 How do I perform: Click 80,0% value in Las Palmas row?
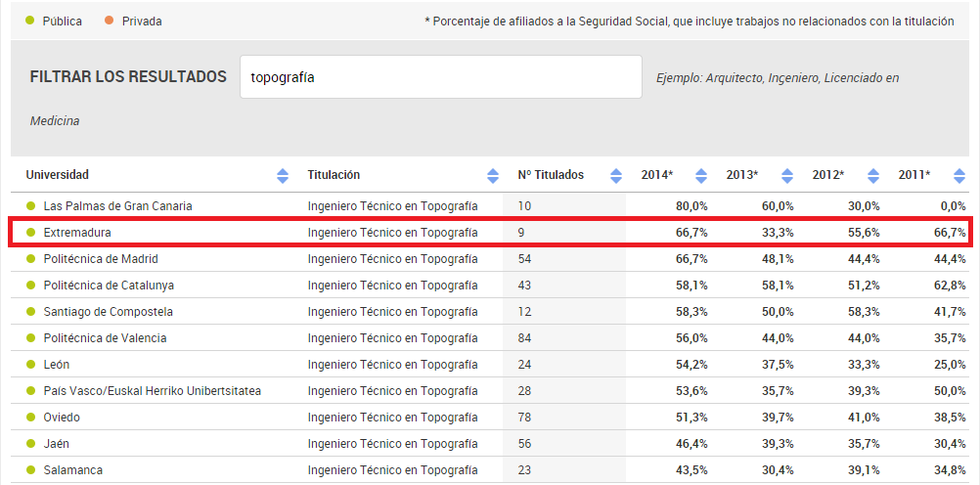tap(691, 205)
